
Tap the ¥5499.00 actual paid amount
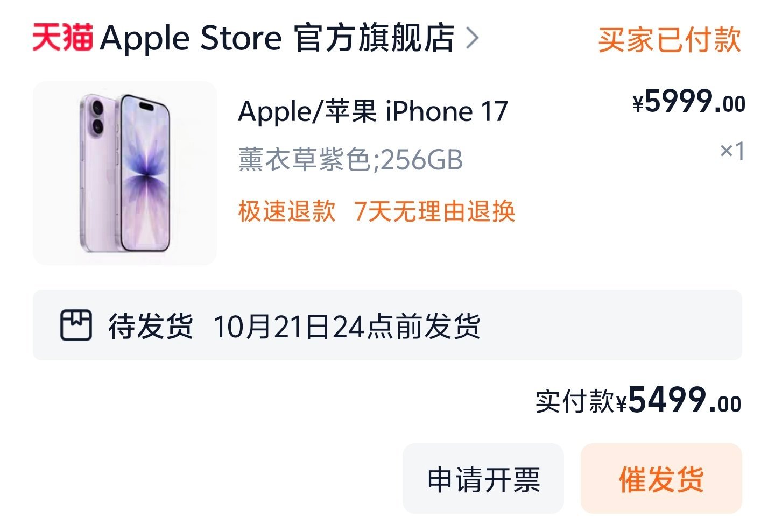point(679,400)
